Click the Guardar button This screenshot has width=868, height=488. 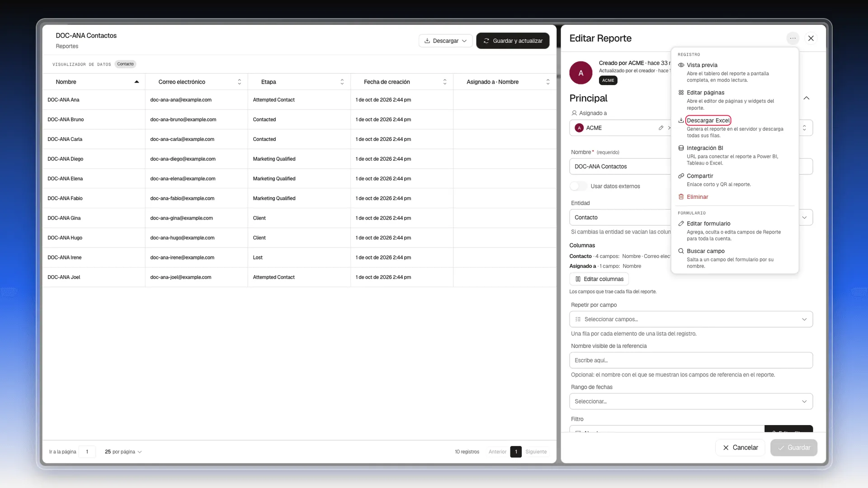pyautogui.click(x=793, y=448)
